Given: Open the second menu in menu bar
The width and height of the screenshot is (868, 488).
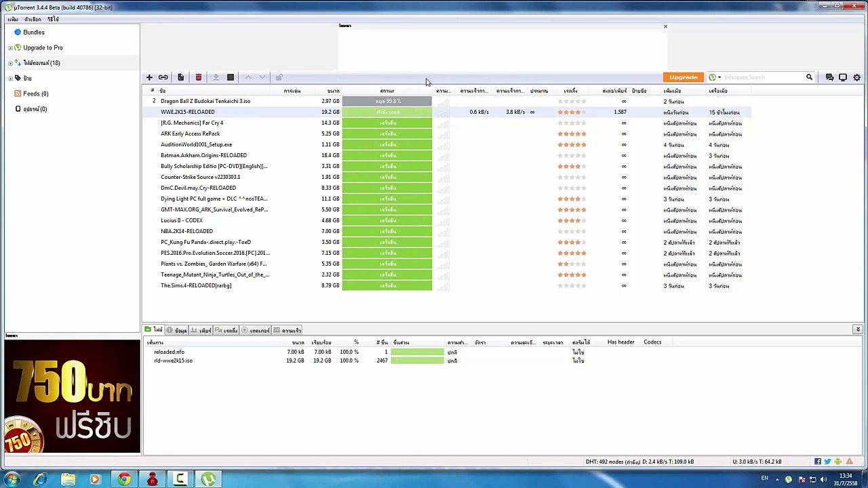Looking at the screenshot, I should point(33,19).
